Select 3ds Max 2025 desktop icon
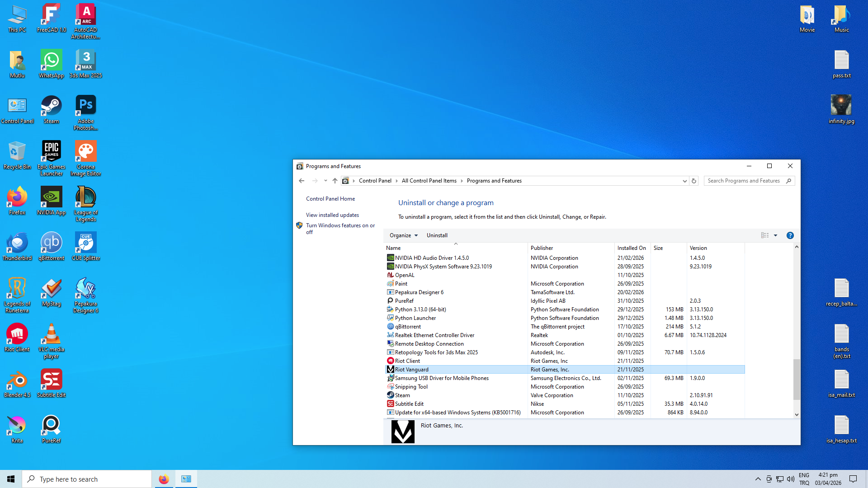 click(x=85, y=64)
